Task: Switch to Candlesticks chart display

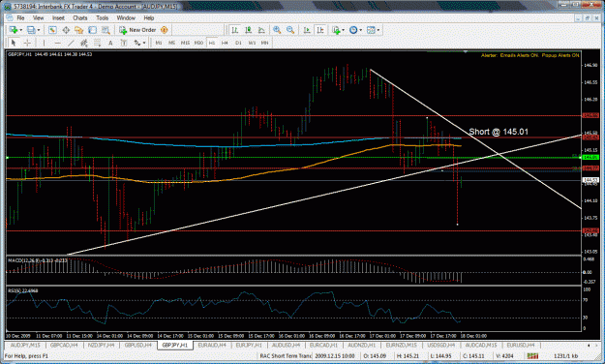Action: click(248, 30)
